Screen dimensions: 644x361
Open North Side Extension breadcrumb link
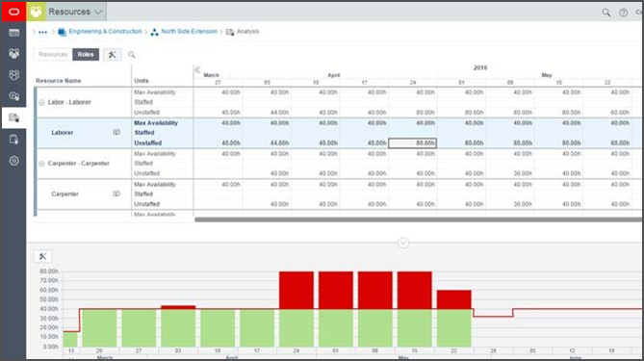(189, 31)
